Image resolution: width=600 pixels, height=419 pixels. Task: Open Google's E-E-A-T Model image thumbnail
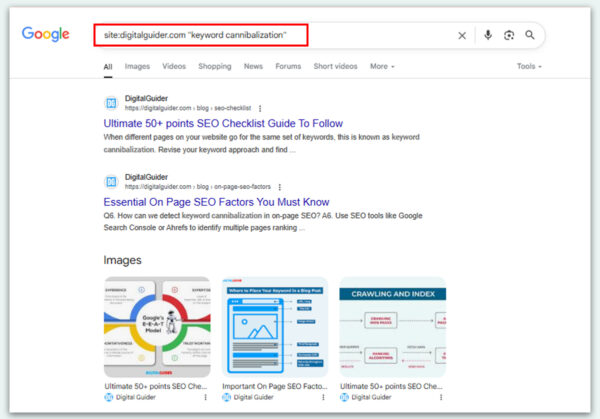pyautogui.click(x=157, y=327)
